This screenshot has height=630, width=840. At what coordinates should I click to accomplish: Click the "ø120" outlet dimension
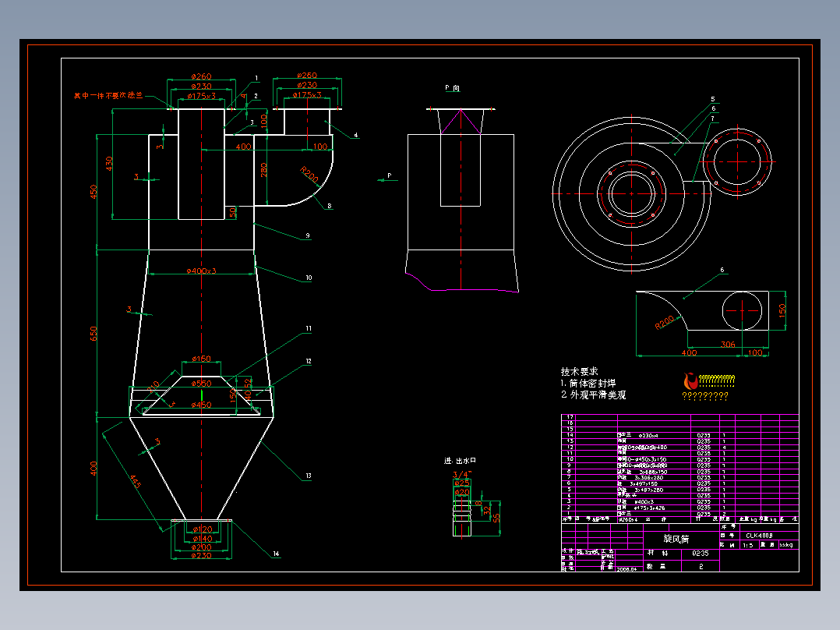[x=202, y=529]
